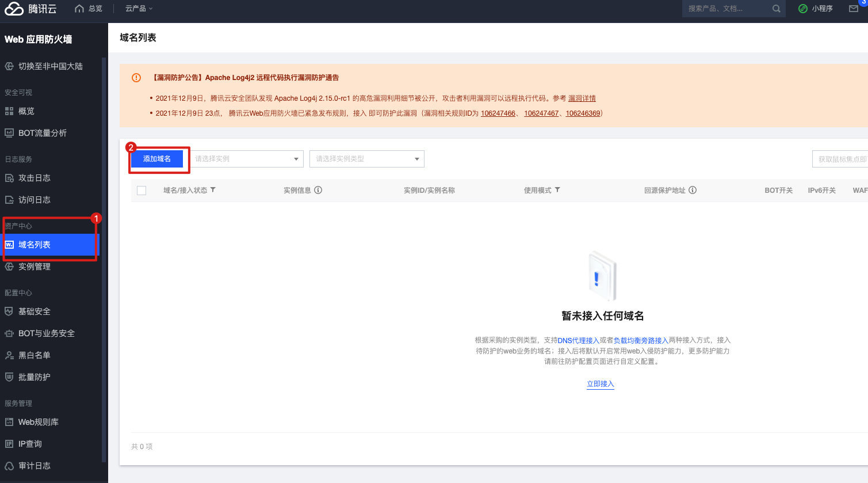Click the IPv6开关 column header
This screenshot has width=868, height=483.
pyautogui.click(x=821, y=191)
